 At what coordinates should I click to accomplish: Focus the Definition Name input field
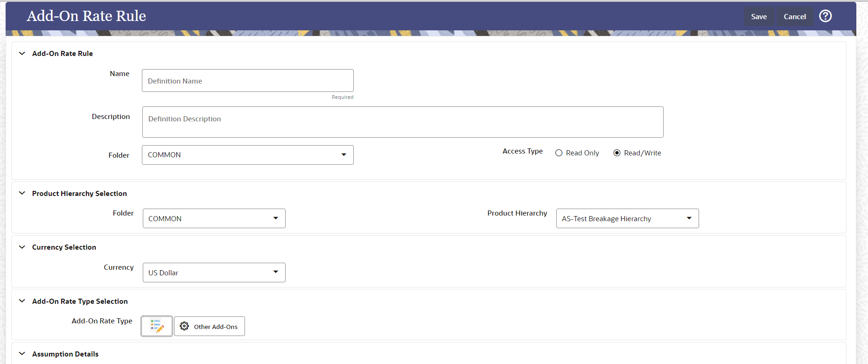(x=248, y=81)
